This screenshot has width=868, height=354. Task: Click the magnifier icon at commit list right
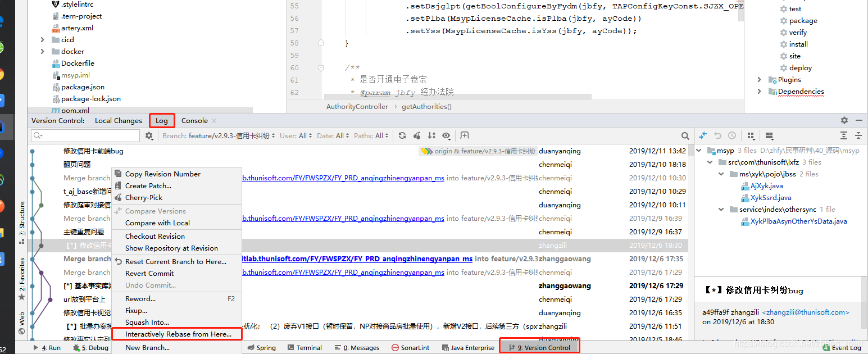[685, 135]
